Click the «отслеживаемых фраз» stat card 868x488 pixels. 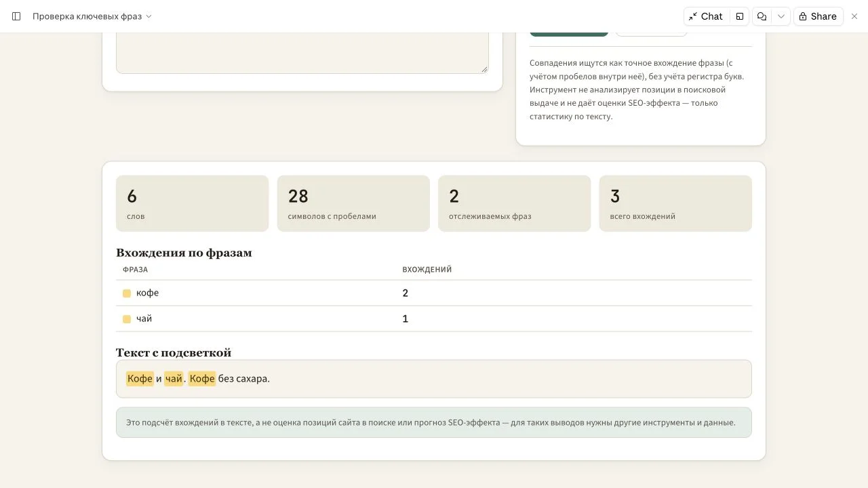[515, 203]
